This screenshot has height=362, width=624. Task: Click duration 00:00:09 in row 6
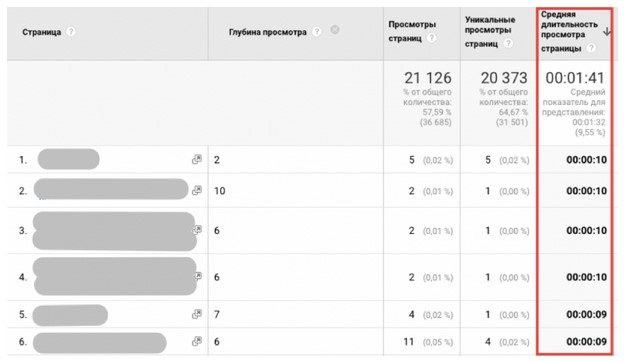coord(587,342)
